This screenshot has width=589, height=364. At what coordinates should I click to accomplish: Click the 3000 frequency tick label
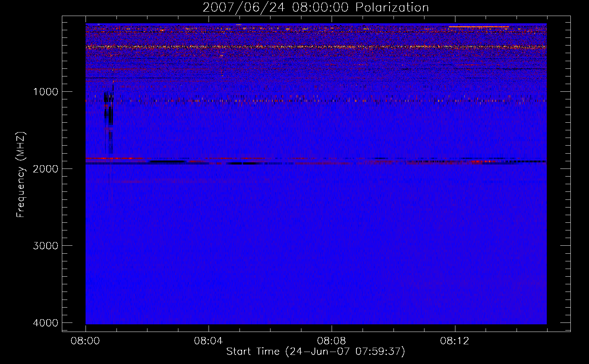click(46, 246)
